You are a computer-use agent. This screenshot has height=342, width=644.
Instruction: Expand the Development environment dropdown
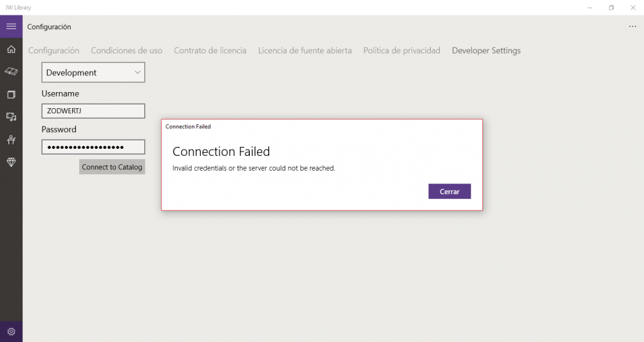tap(93, 73)
